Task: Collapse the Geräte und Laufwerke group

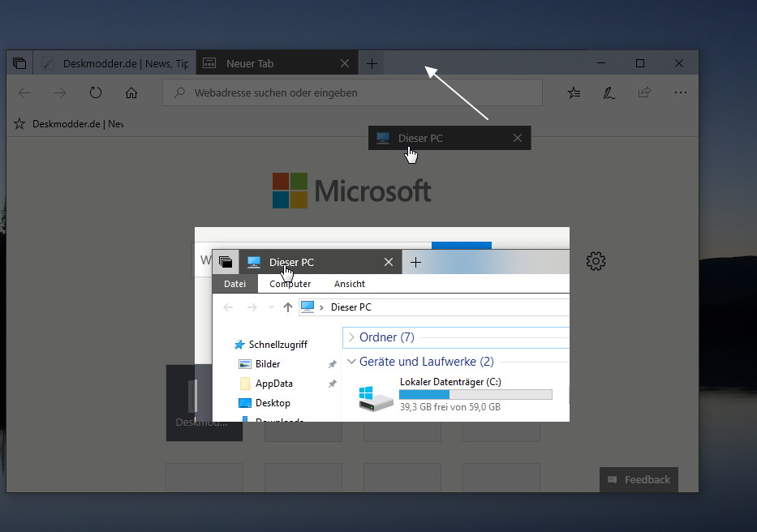Action: coord(351,361)
